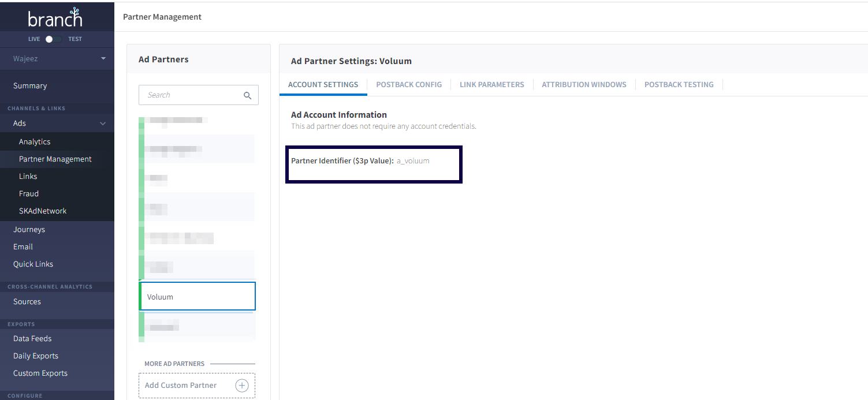This screenshot has height=400, width=868.
Task: Switch to the Postback Config tab
Action: [409, 84]
